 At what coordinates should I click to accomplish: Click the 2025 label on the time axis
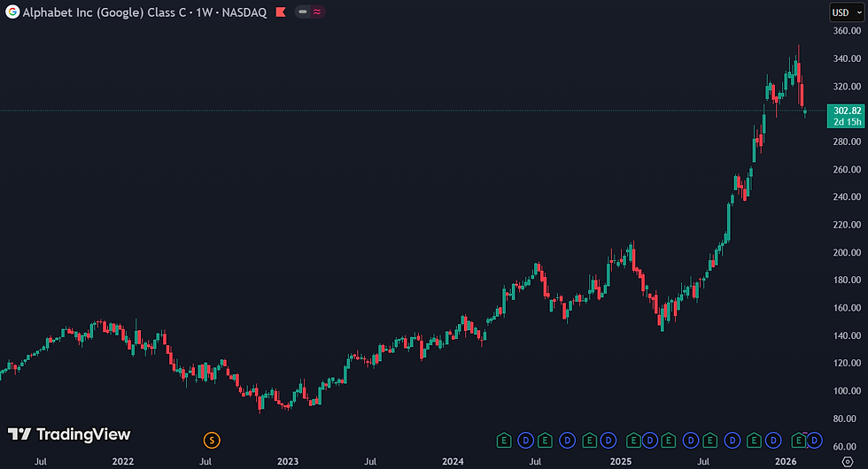621,461
